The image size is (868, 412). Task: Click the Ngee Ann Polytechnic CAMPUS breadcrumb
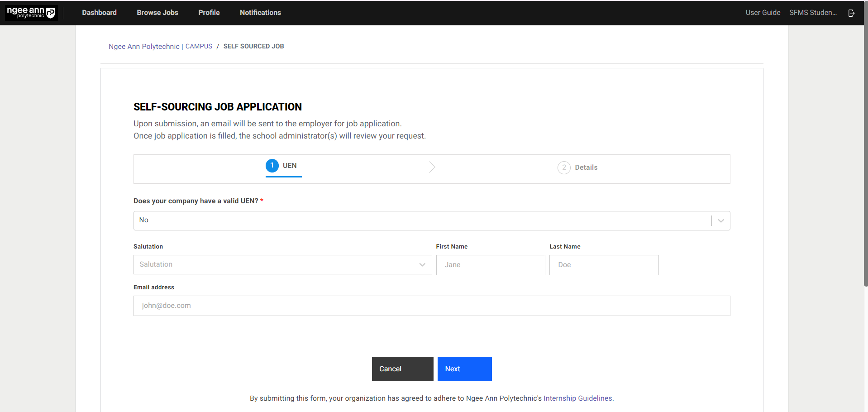pyautogui.click(x=160, y=47)
